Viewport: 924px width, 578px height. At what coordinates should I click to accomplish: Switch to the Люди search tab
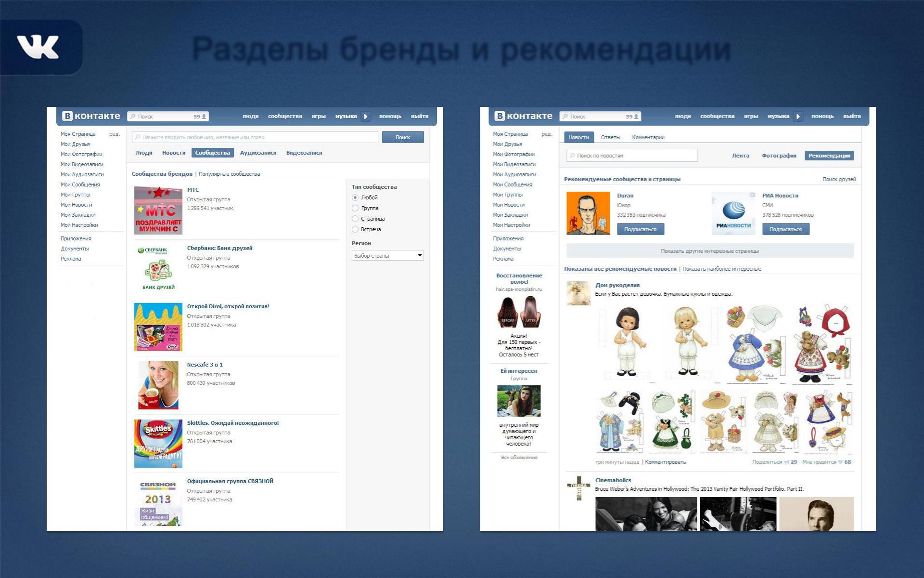[x=144, y=153]
